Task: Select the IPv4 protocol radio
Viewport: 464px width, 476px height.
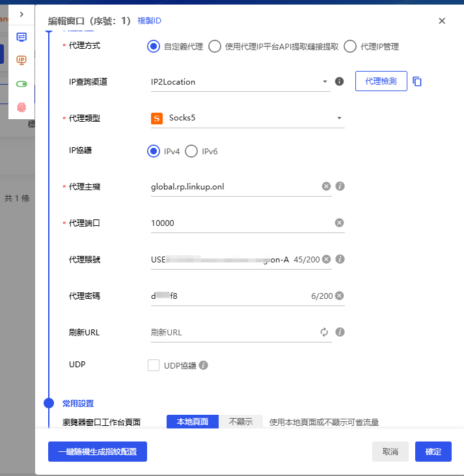Action: [154, 151]
